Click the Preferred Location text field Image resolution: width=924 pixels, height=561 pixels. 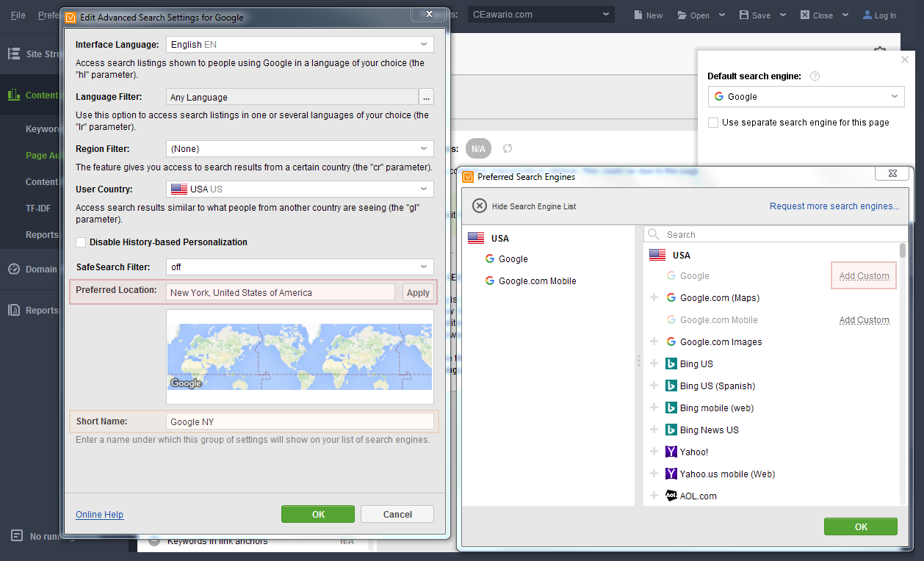tap(281, 292)
